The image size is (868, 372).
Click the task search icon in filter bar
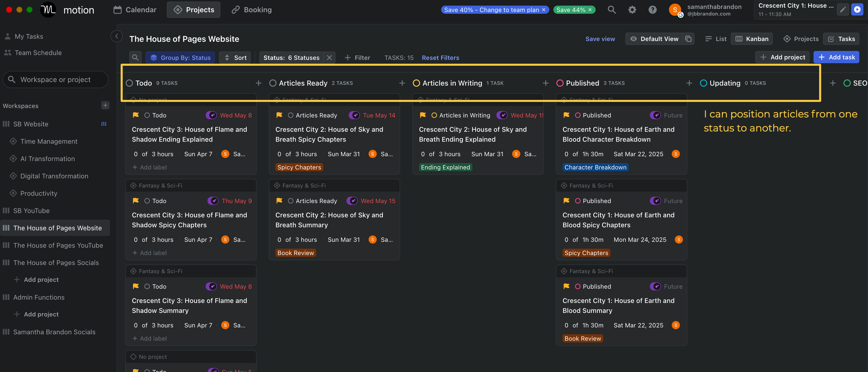(135, 58)
